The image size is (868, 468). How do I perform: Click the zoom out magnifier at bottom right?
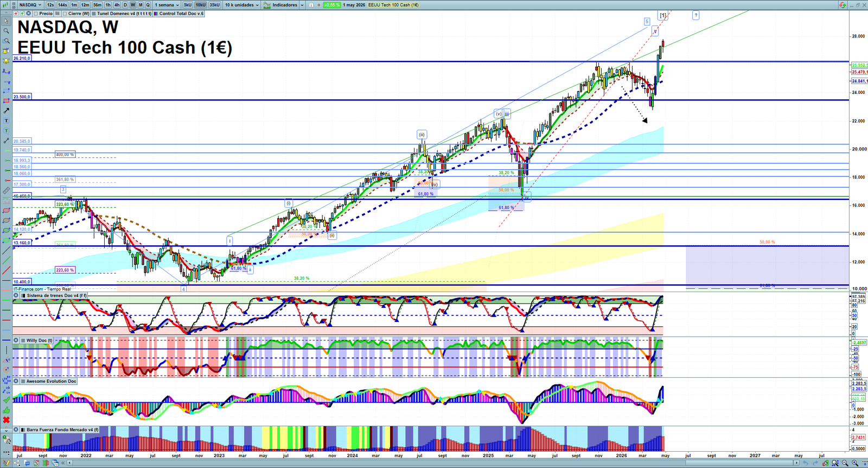(x=845, y=463)
